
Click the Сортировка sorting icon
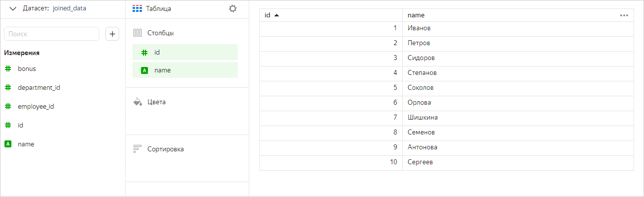click(138, 149)
